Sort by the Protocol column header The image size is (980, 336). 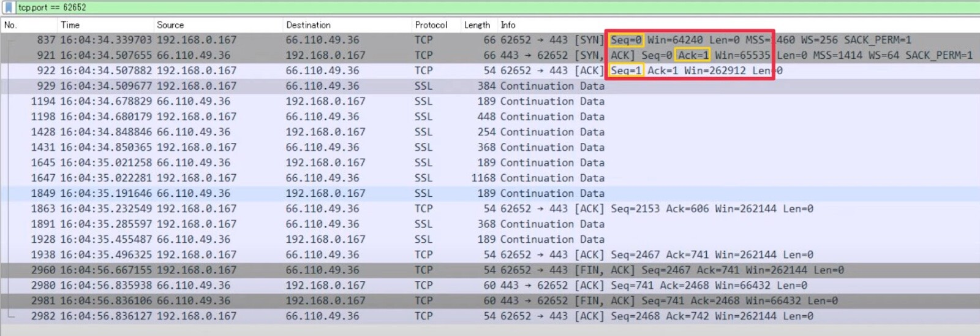(x=431, y=25)
